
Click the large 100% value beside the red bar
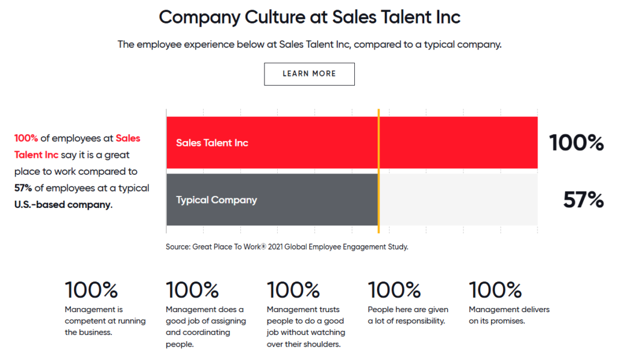tap(577, 142)
